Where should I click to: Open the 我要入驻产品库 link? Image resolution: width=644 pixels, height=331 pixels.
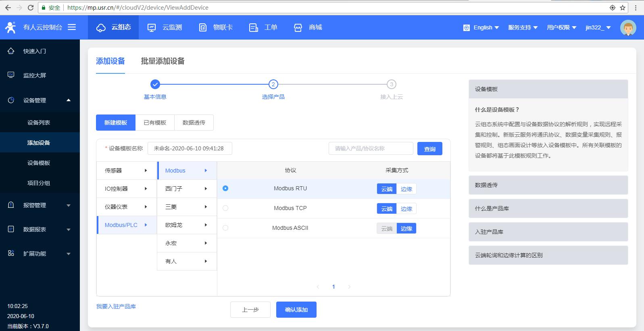coord(116,306)
